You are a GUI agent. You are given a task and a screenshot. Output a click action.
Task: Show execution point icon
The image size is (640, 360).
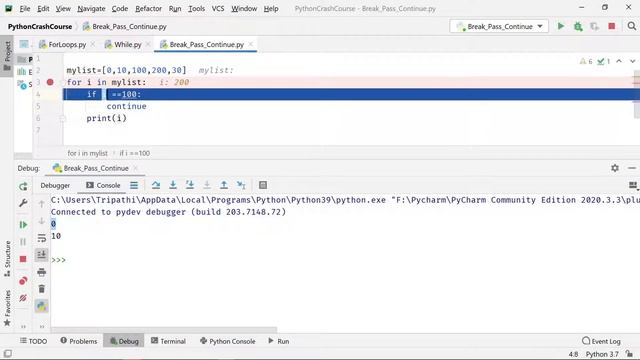(134, 185)
